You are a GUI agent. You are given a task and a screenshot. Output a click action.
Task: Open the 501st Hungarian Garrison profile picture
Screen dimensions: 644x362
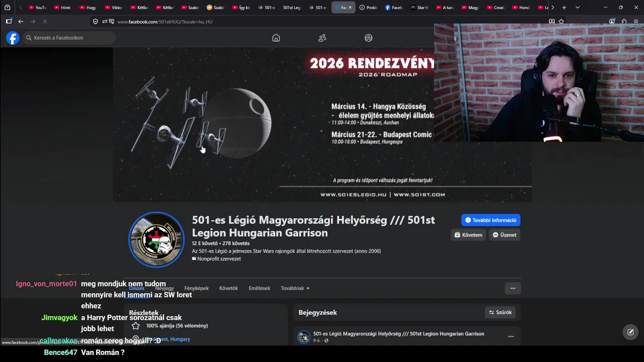156,239
